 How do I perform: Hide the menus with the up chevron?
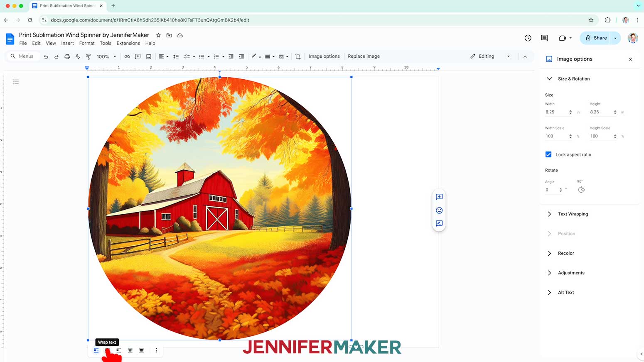525,56
